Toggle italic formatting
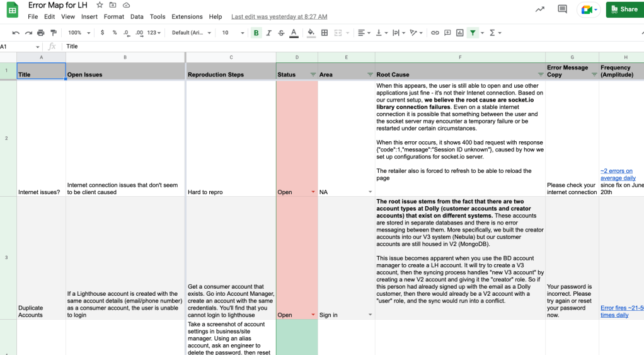The height and width of the screenshot is (355, 644). 268,33
